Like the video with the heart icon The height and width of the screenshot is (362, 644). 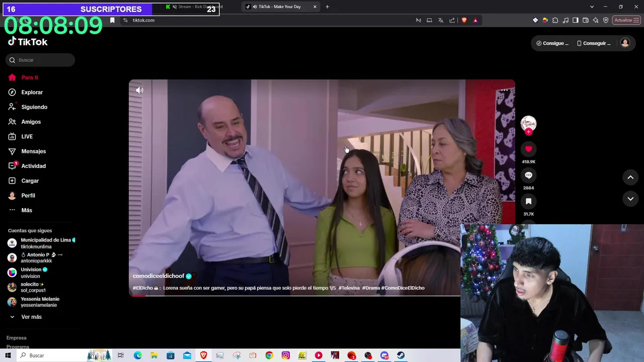[x=528, y=149]
